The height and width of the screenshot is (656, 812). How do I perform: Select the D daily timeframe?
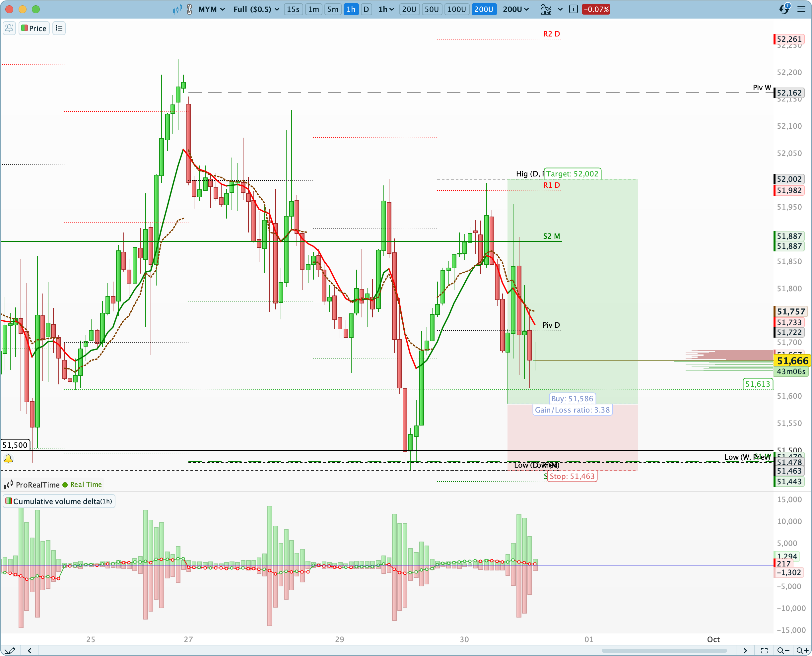point(366,9)
